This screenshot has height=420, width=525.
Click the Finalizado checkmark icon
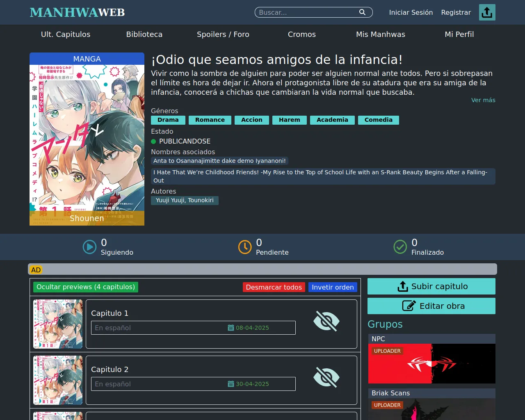point(400,247)
